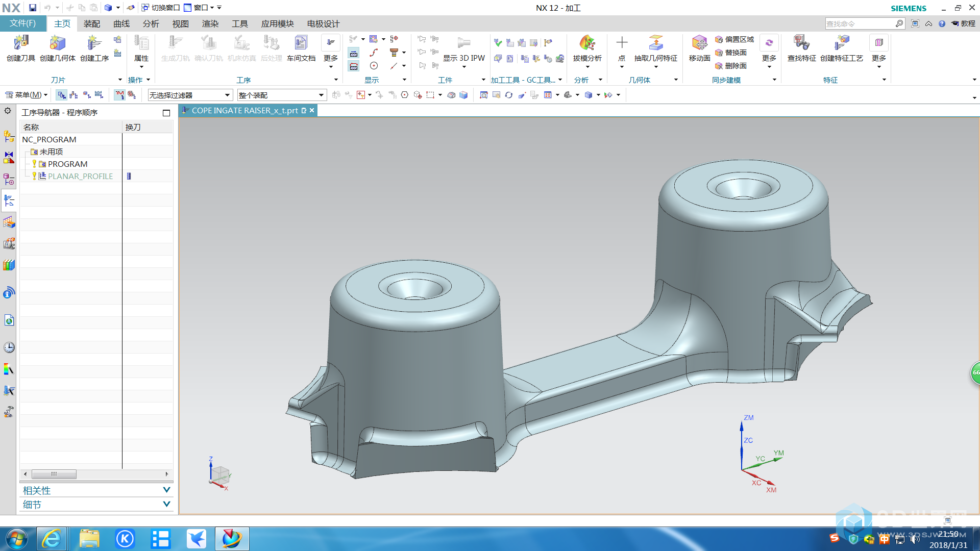The image size is (980, 551).
Task: Click the 显示 3D IPW icon
Action: 464,51
